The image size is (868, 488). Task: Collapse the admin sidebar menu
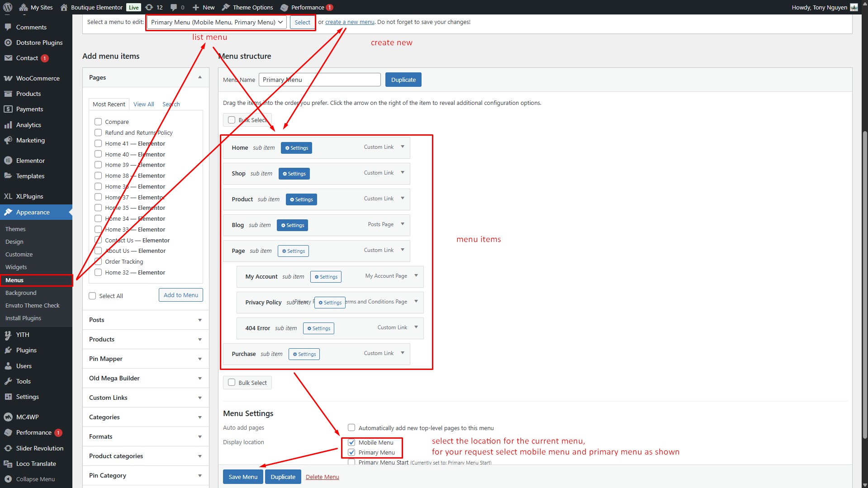click(30, 479)
